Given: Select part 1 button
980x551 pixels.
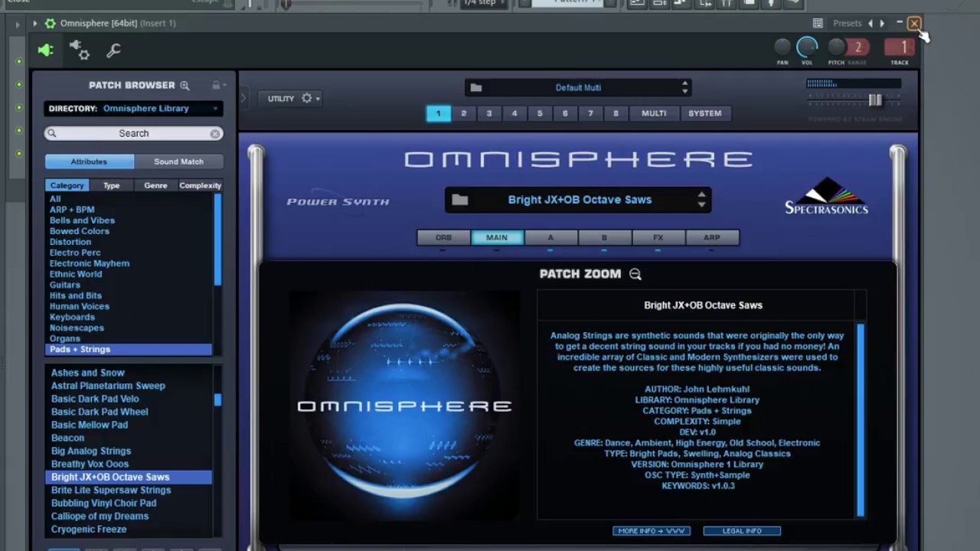Looking at the screenshot, I should point(438,113).
